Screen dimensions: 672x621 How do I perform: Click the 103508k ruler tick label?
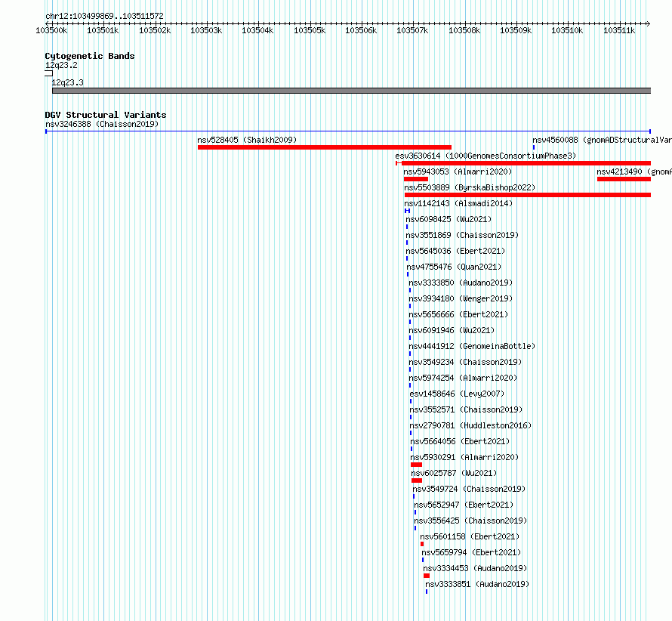(x=464, y=30)
